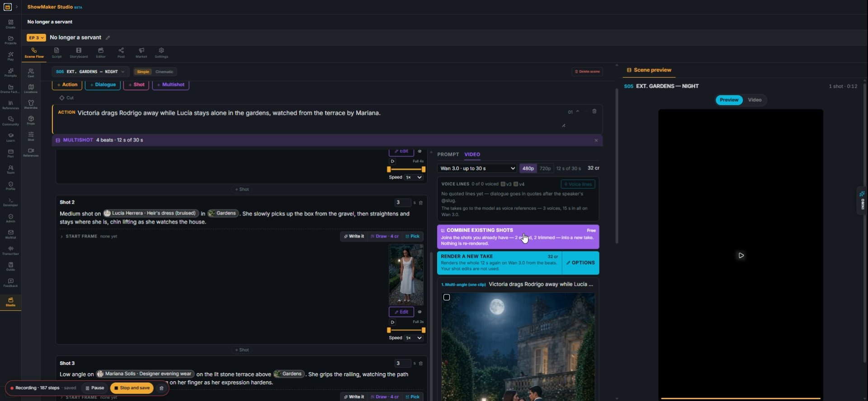
Task: Click Stop and save recording
Action: [x=132, y=388]
